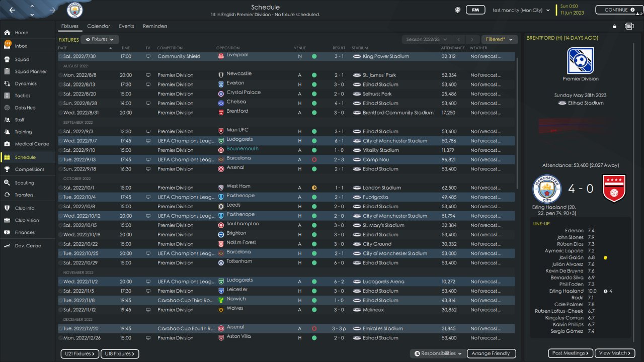Open U21 Fixtures
This screenshot has width=644, height=362.
tap(80, 354)
